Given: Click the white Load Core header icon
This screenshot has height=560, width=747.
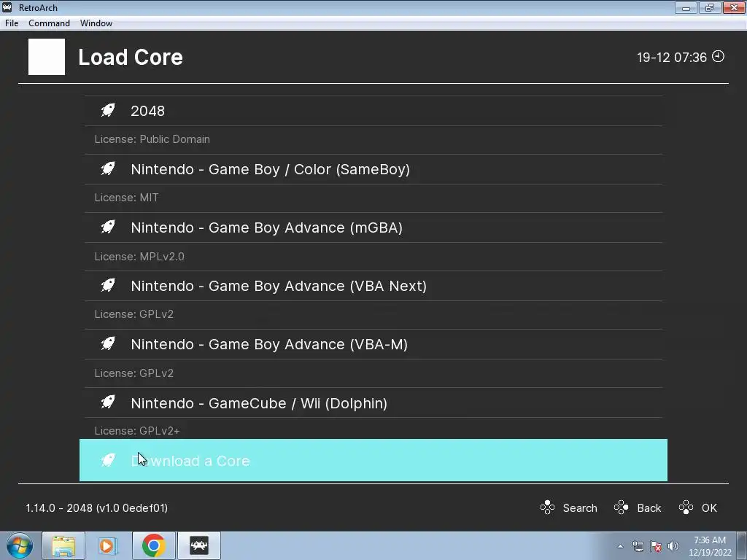Looking at the screenshot, I should click(47, 57).
